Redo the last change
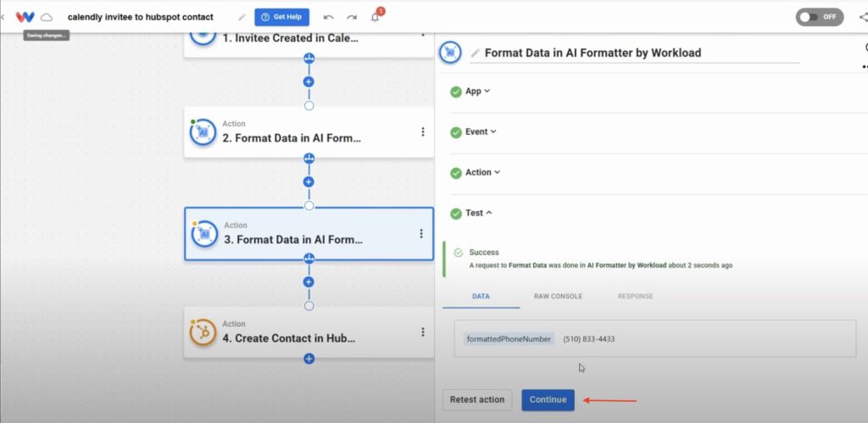The image size is (868, 423). coord(352,17)
